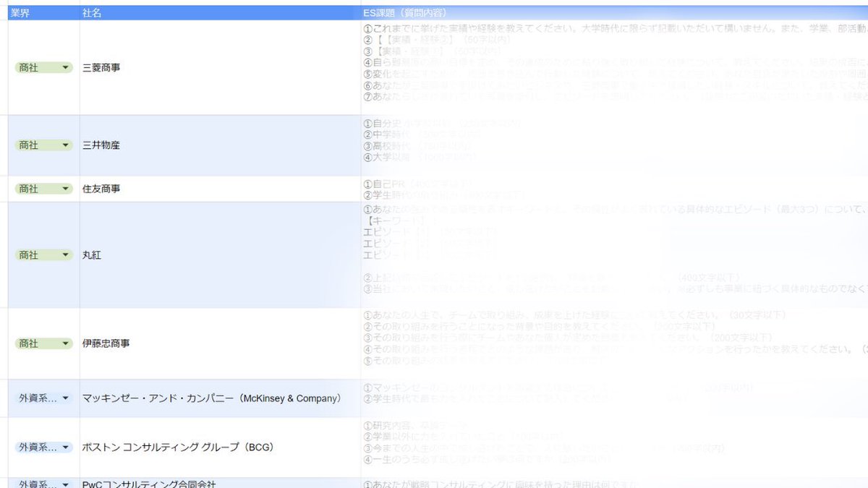Click the 自分史 questions cell for 三井物産
This screenshot has width=868, height=488.
[615, 145]
